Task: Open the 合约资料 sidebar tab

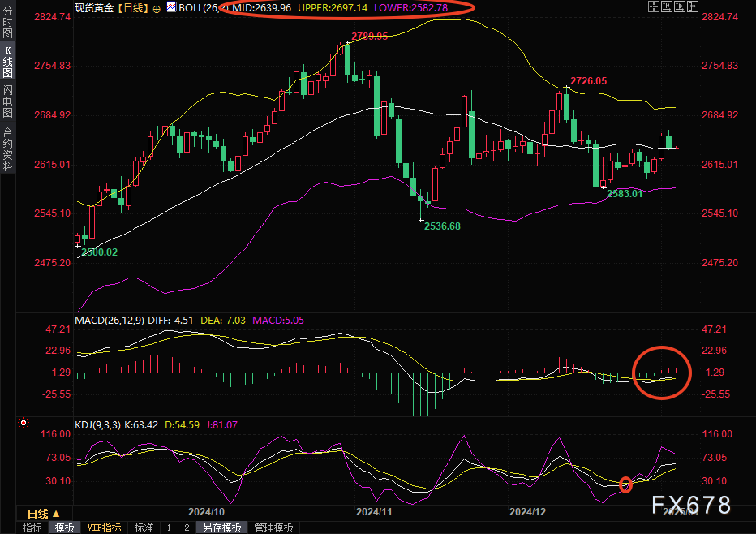Action: [x=7, y=149]
